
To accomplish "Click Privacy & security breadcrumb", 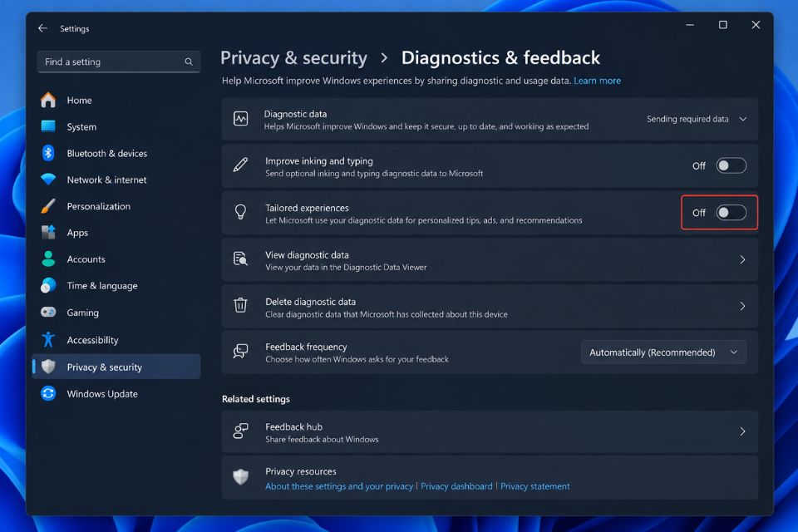I will (293, 58).
